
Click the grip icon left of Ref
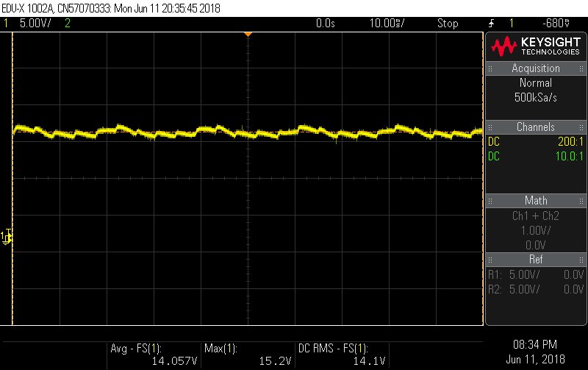(x=490, y=260)
